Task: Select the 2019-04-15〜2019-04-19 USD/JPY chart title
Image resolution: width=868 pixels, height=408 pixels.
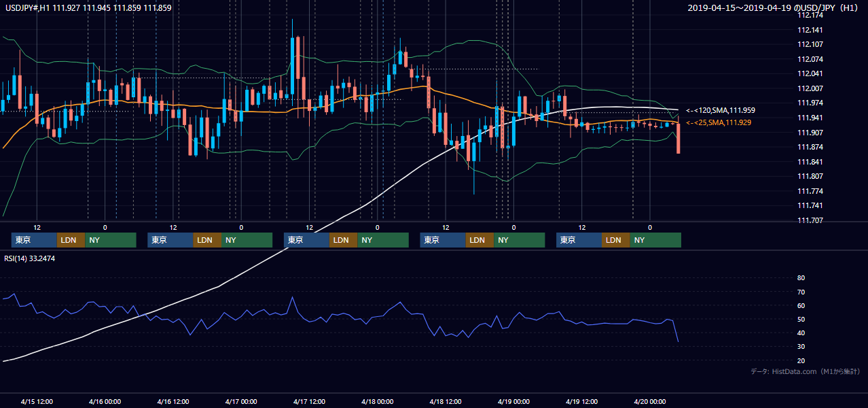Action: click(774, 8)
